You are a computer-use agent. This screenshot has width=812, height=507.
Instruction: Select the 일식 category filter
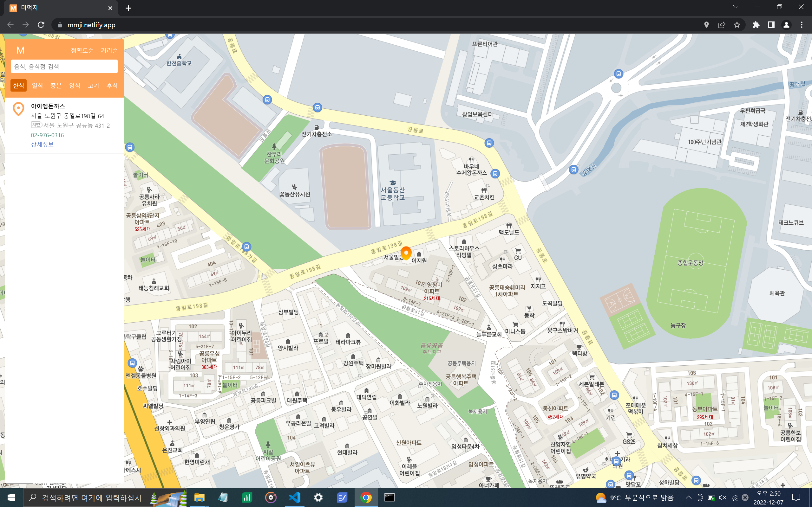coord(37,86)
